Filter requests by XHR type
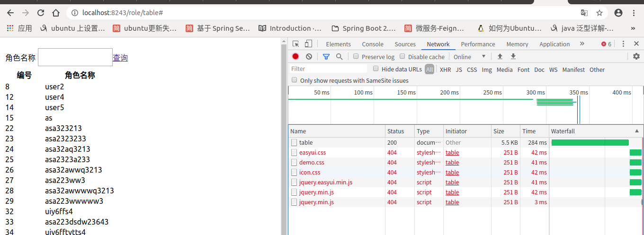The width and height of the screenshot is (644, 235). (445, 70)
